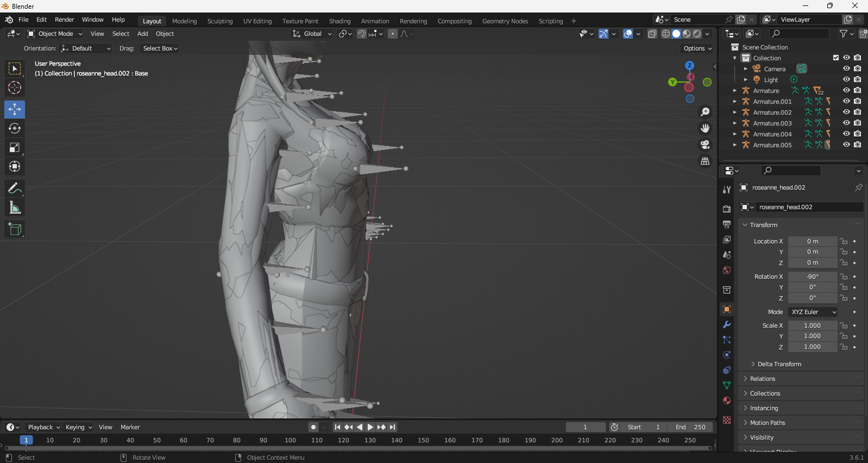Select the Add Cube tool
Screen dimensions: 868x463
tap(15, 229)
